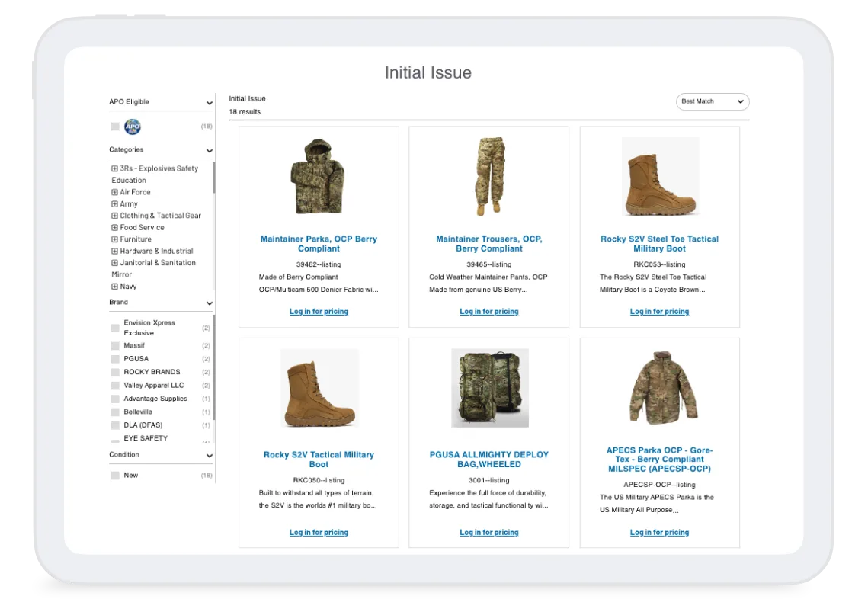
Task: Check the APO Eligible checkbox
Action: (115, 127)
